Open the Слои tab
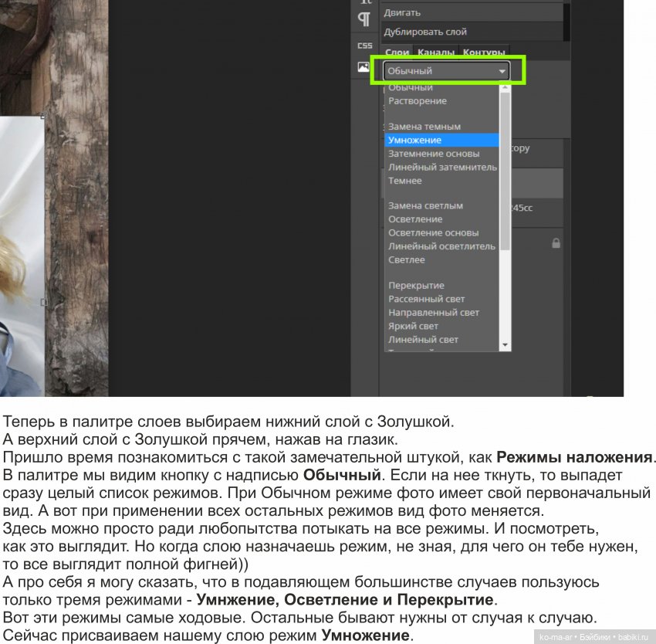656x644 pixels. click(397, 53)
